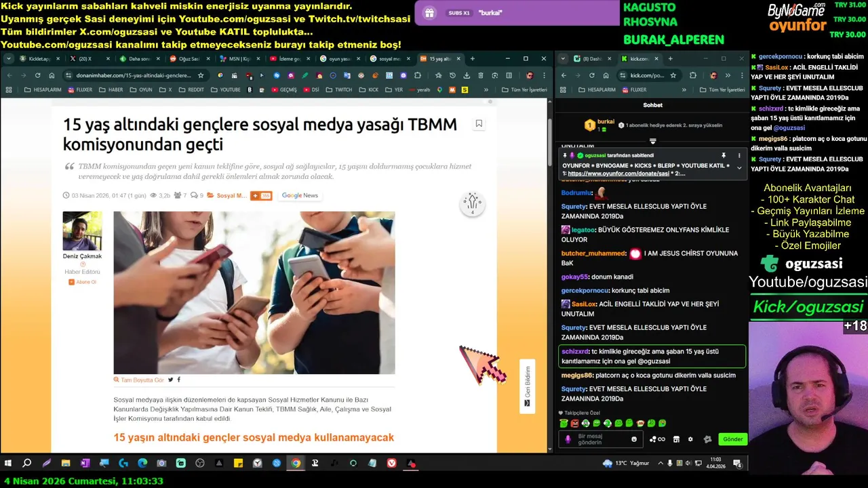
Task: Open Microsoft Edge from the taskbar
Action: tap(142, 464)
